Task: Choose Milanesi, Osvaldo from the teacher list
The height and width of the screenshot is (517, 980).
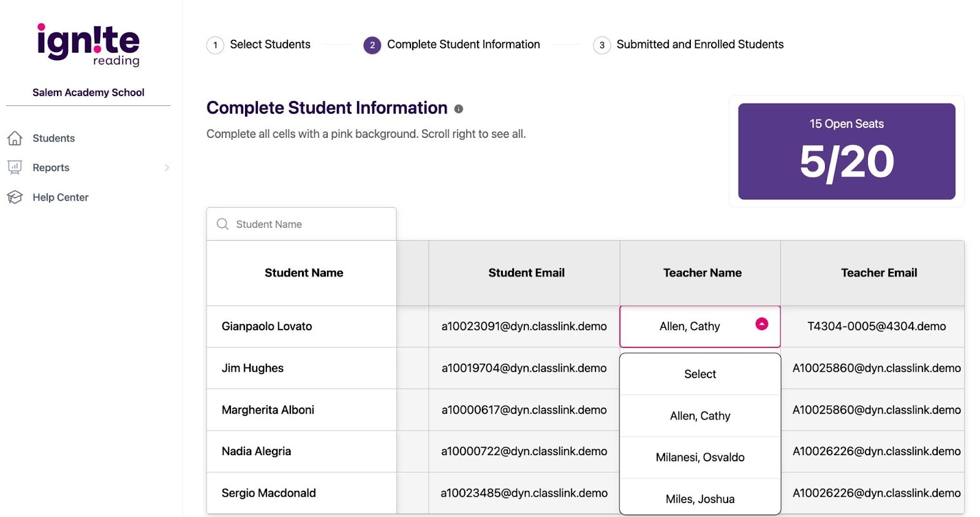Action: pos(699,458)
